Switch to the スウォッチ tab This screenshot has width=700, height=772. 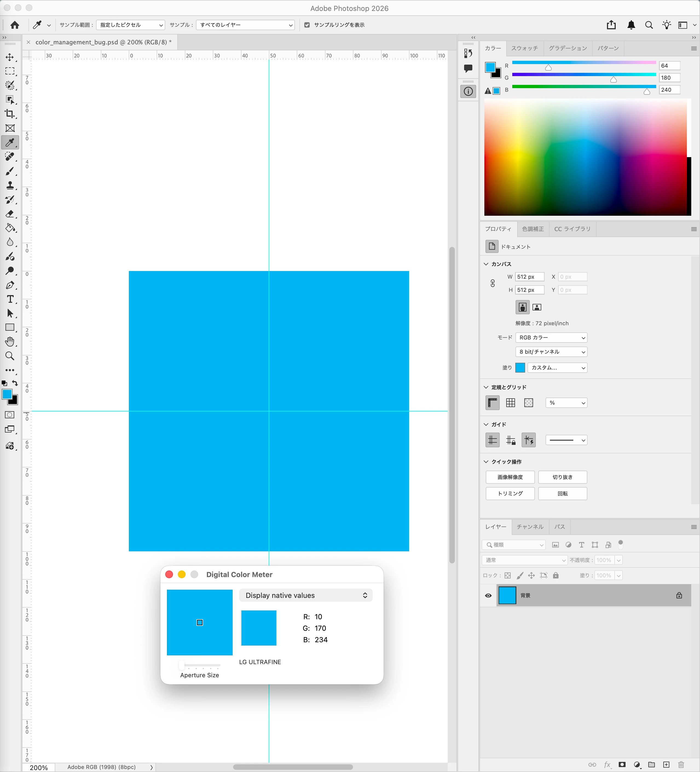[524, 48]
